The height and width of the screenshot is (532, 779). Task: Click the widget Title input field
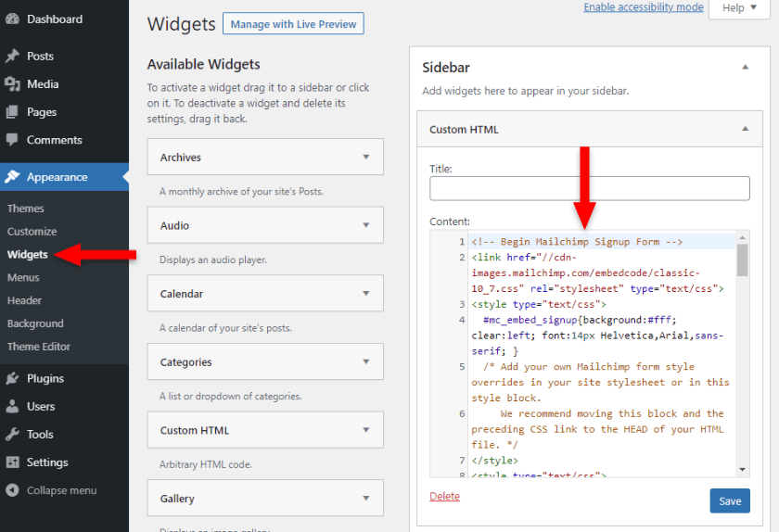(x=590, y=188)
